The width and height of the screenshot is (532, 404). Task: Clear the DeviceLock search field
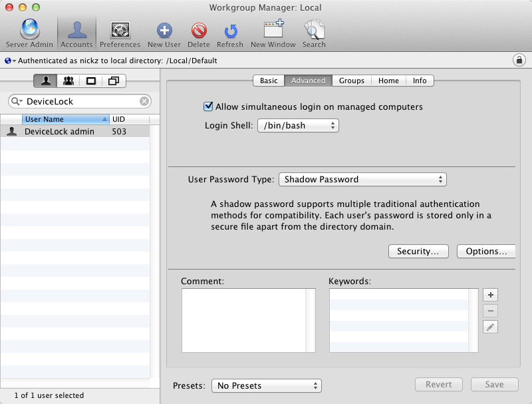pyautogui.click(x=144, y=102)
